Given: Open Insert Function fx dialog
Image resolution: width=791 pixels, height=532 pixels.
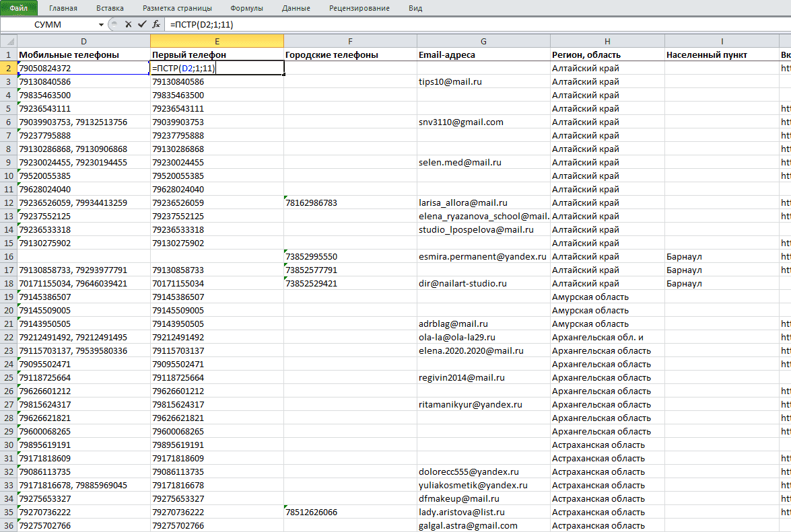Looking at the screenshot, I should (156, 24).
